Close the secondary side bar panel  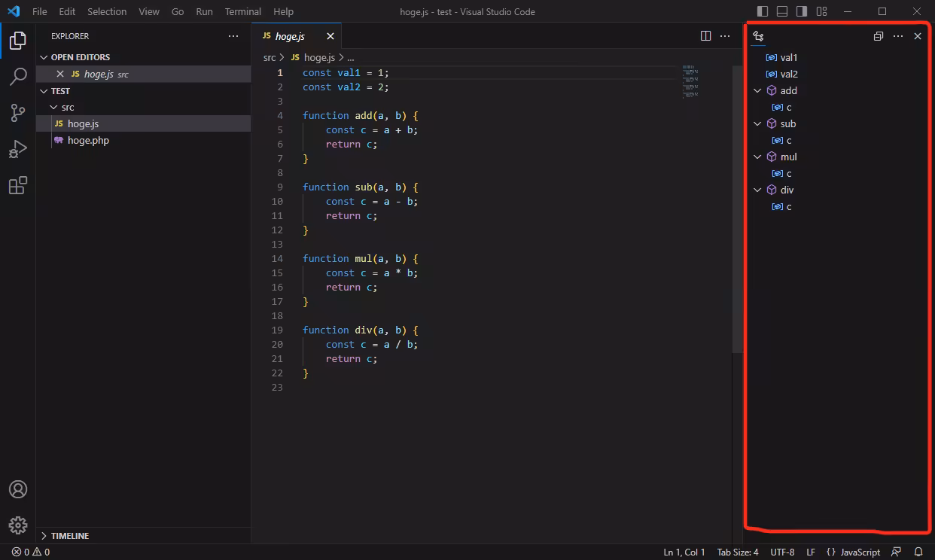pyautogui.click(x=918, y=36)
